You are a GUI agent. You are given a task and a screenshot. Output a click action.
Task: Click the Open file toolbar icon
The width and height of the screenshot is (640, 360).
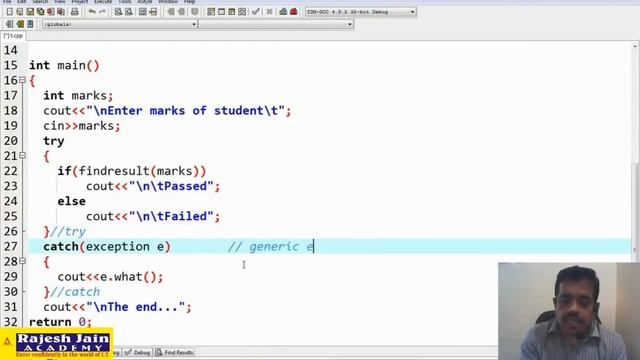[x=20, y=12]
